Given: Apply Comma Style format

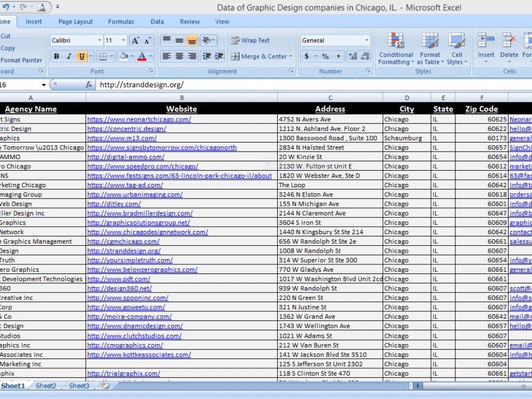Looking at the screenshot, I should click(x=338, y=56).
